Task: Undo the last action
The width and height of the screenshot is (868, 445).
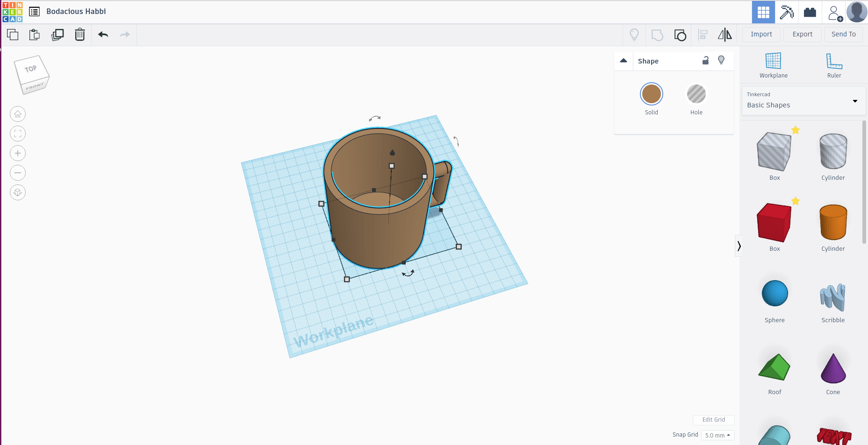Action: pyautogui.click(x=103, y=35)
